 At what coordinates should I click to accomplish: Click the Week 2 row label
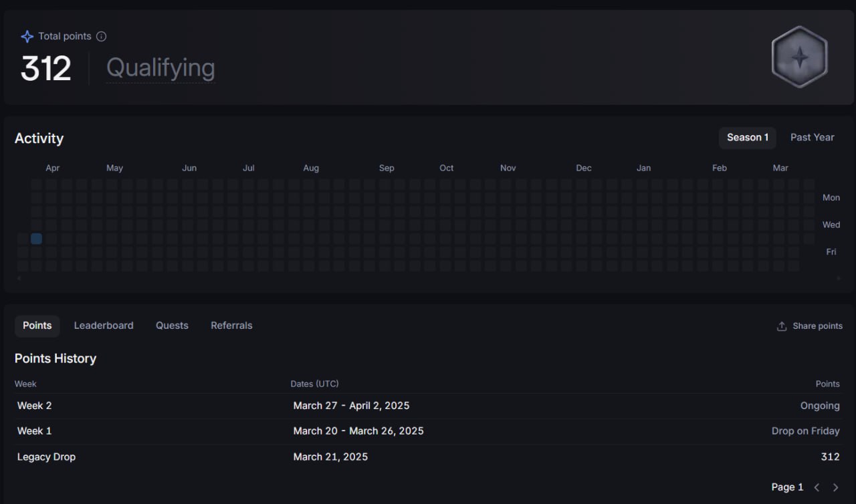tap(35, 406)
